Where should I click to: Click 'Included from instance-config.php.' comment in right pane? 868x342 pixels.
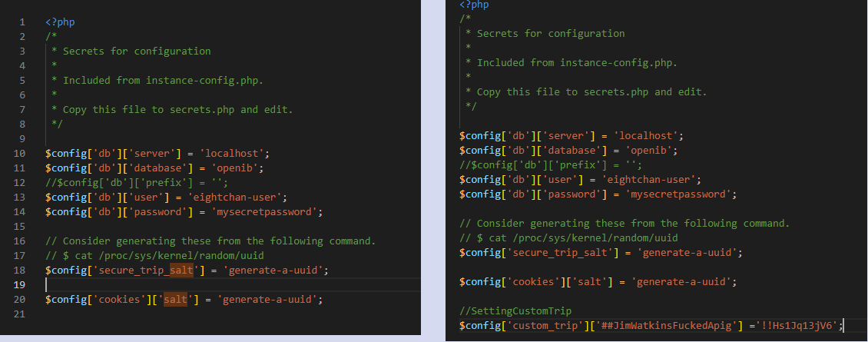pos(578,62)
